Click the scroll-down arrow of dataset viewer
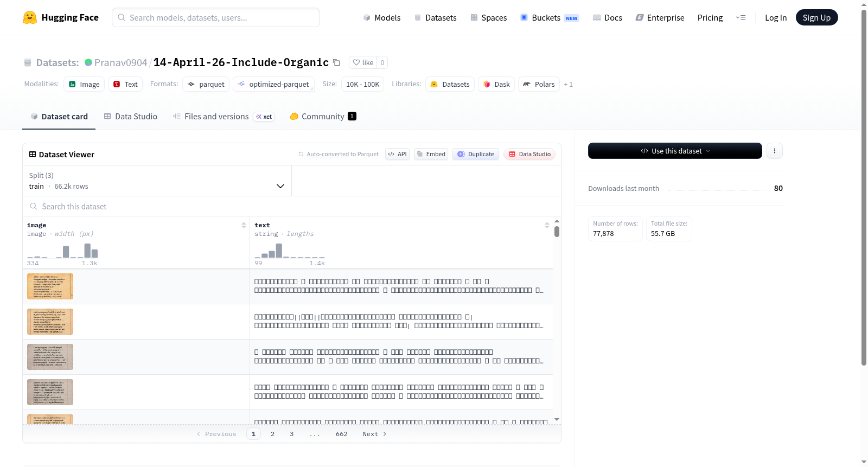The height and width of the screenshot is (467, 868). (x=557, y=420)
